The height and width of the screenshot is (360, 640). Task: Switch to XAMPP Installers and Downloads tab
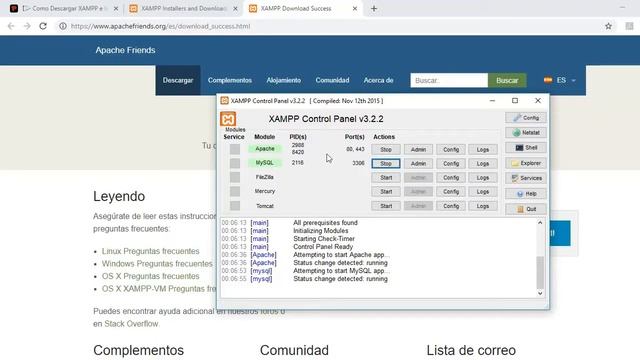184,9
